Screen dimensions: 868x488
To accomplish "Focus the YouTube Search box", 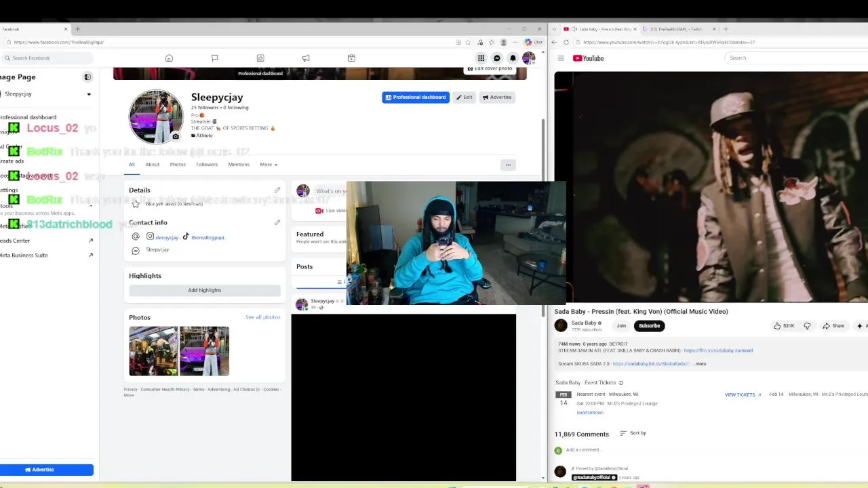I will (797, 58).
